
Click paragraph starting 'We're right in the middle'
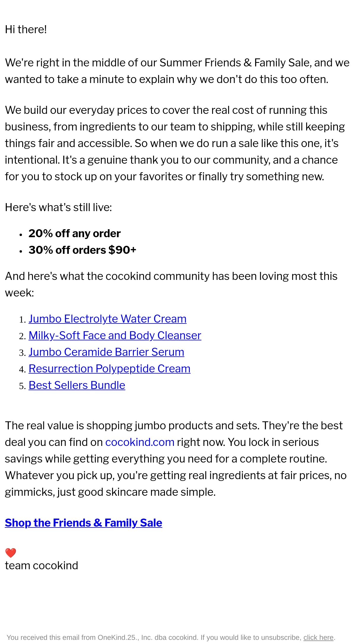tap(177, 71)
